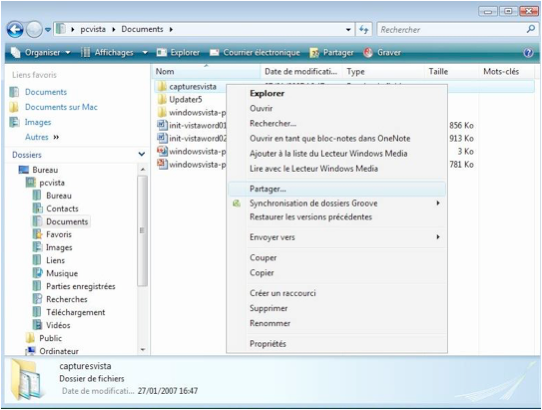542x410 pixels.
Task: Choose Couper from context menu
Action: (337, 258)
